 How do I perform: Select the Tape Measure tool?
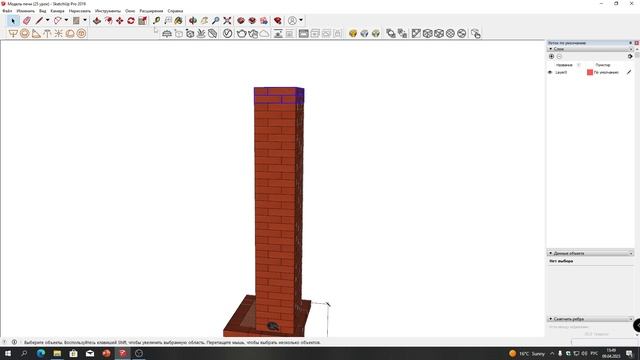[157, 20]
